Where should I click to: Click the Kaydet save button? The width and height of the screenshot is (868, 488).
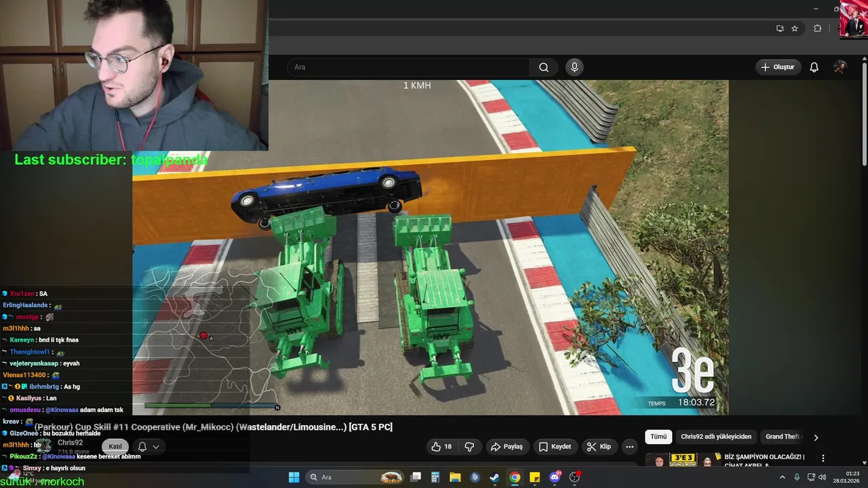(555, 447)
